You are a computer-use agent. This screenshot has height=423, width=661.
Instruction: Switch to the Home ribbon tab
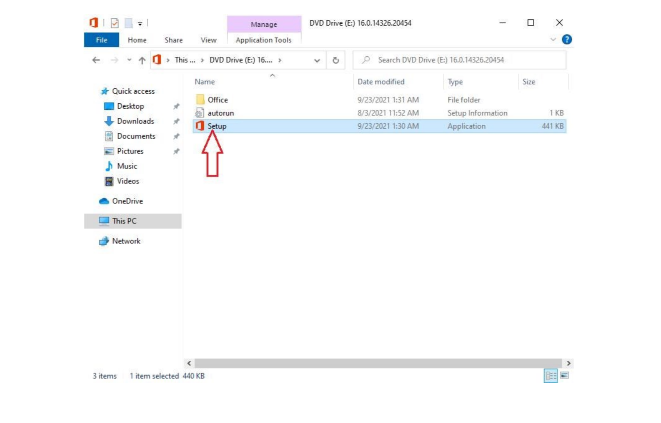[137, 40]
